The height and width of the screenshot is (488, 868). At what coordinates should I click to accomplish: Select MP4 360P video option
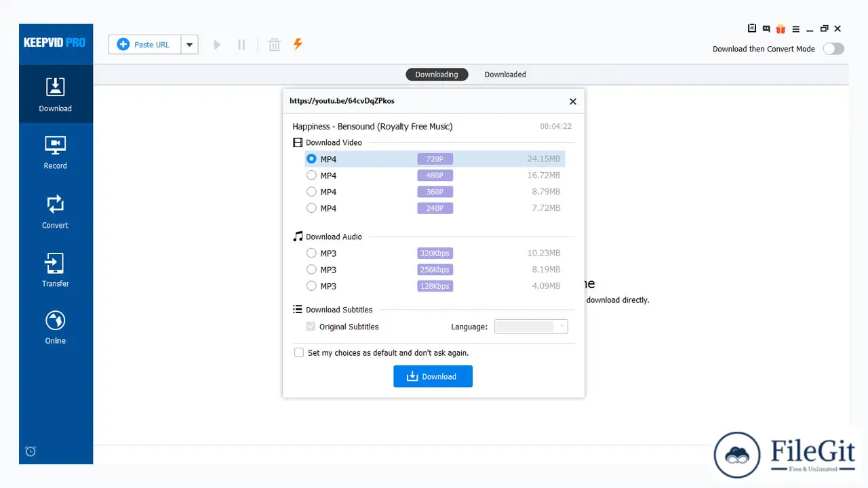pyautogui.click(x=435, y=192)
